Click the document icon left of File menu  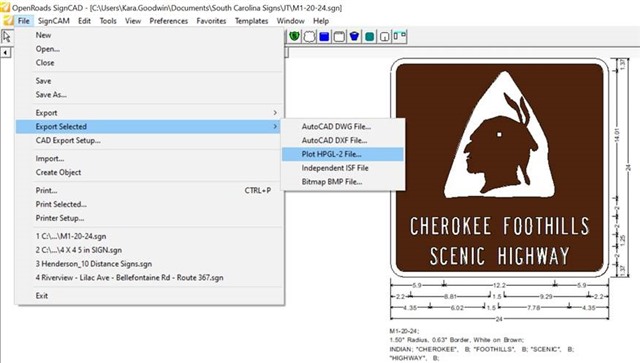[x=8, y=21]
